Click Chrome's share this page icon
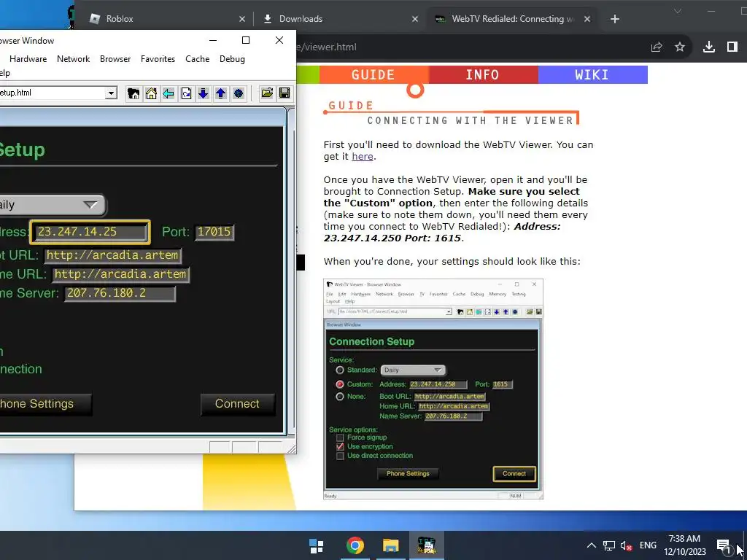Screen dimensions: 747x560 [657, 47]
